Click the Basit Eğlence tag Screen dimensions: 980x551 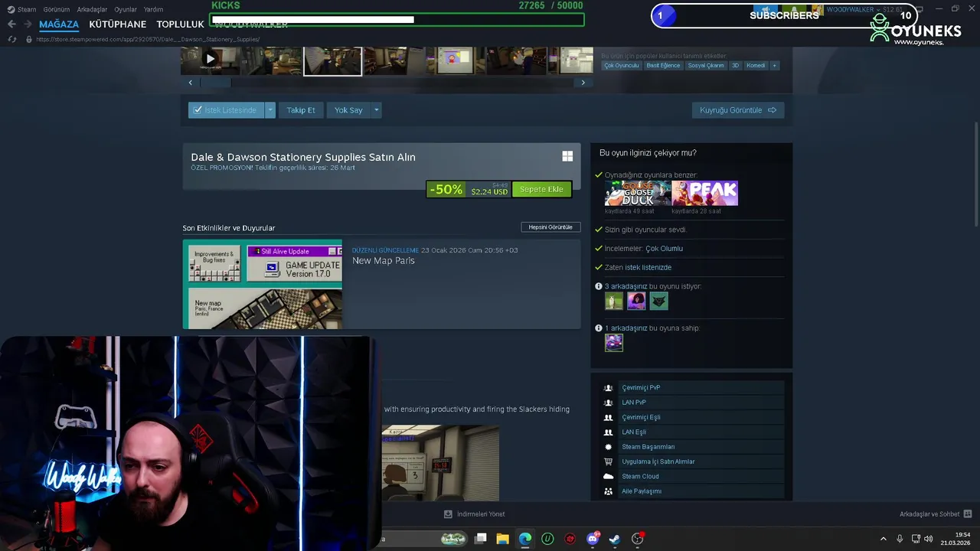pos(663,66)
